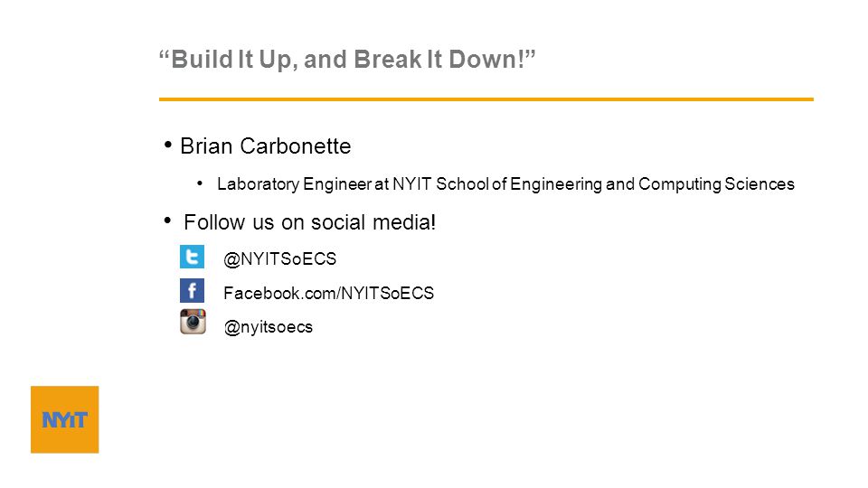Viewport: 868px width, 488px height.
Task: Click the blue NYIT letters in the logo
Action: tap(65, 420)
